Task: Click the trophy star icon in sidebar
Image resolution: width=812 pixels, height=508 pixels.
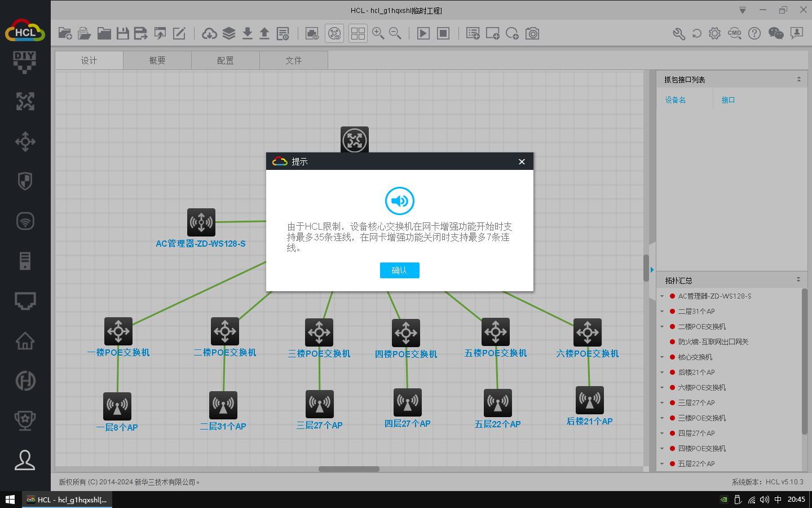Action: [25, 421]
